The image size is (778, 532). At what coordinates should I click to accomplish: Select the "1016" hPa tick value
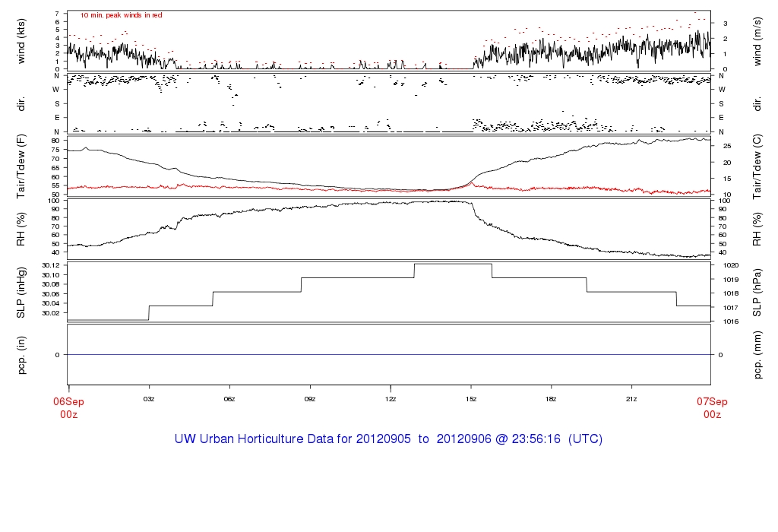[x=731, y=321]
